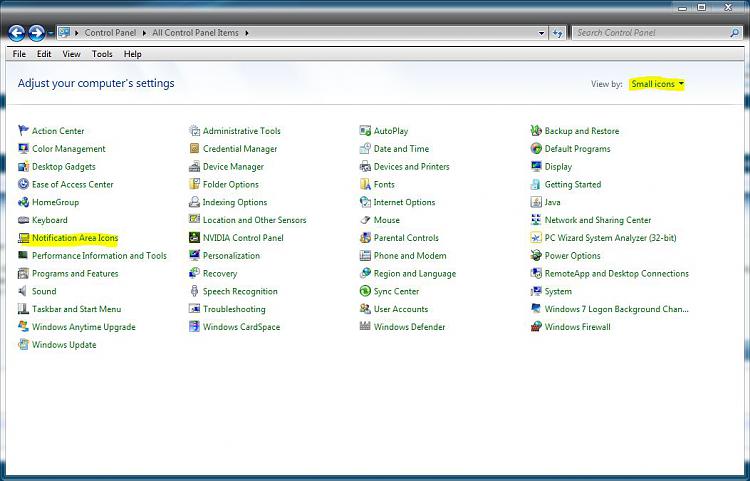Open Region and Language link
The width and height of the screenshot is (750, 481).
click(415, 273)
